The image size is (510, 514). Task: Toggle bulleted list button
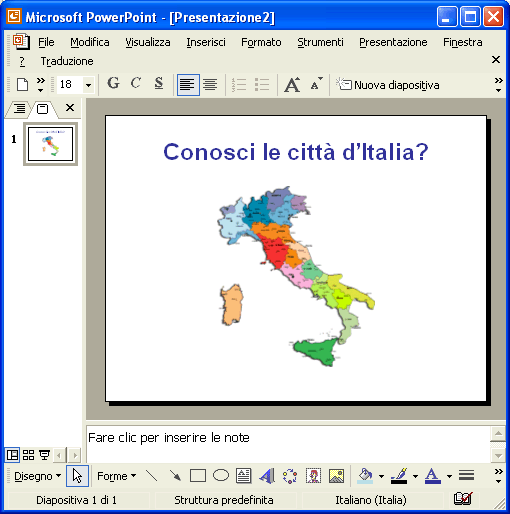[262, 85]
